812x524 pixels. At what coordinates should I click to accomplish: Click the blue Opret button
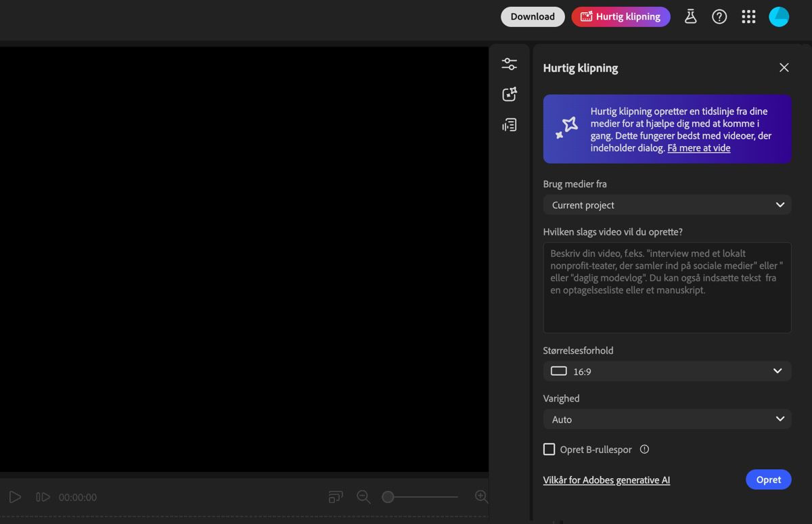point(769,479)
